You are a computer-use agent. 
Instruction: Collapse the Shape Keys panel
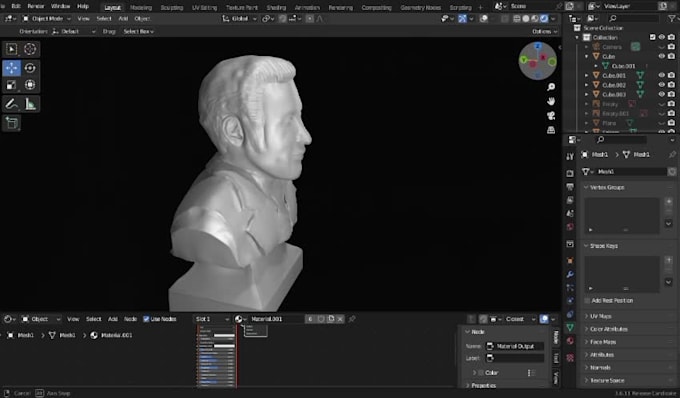tap(586, 246)
